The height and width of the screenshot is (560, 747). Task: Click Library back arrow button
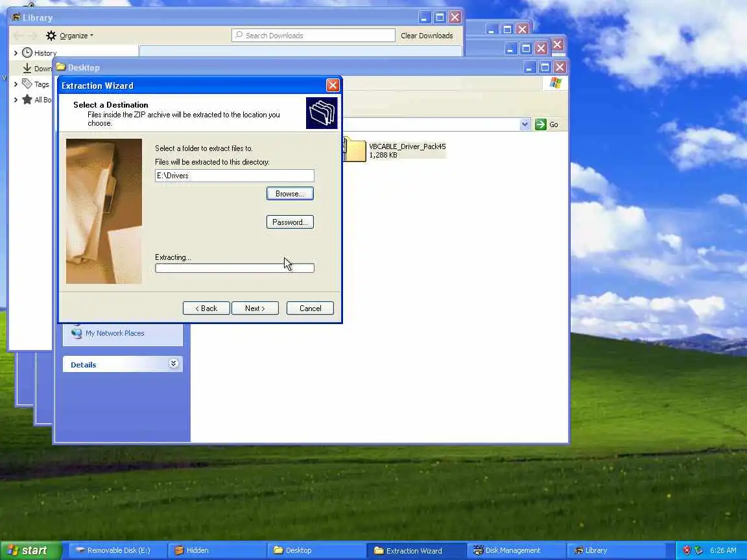point(18,36)
